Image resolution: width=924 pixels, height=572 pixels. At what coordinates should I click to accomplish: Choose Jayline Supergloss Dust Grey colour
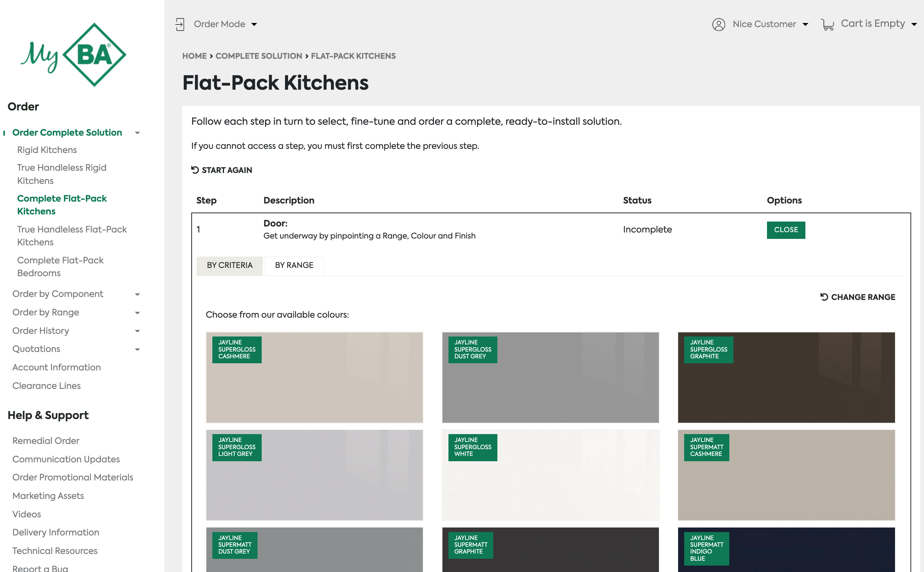pos(550,378)
